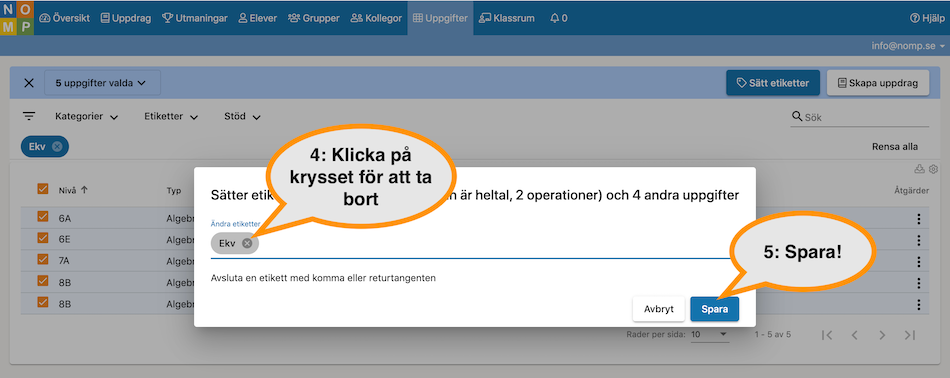Image resolution: width=950 pixels, height=378 pixels.
Task: Open the Klassrum section
Action: (x=507, y=18)
